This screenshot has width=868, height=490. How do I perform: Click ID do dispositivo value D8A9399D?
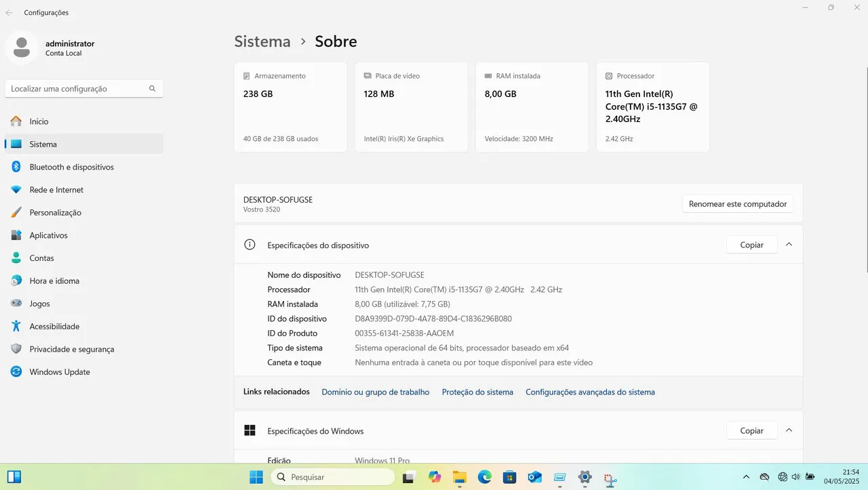click(433, 319)
